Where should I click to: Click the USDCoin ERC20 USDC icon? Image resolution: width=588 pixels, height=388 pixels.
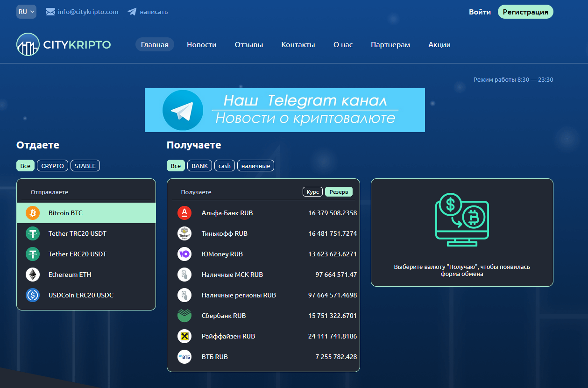32,295
